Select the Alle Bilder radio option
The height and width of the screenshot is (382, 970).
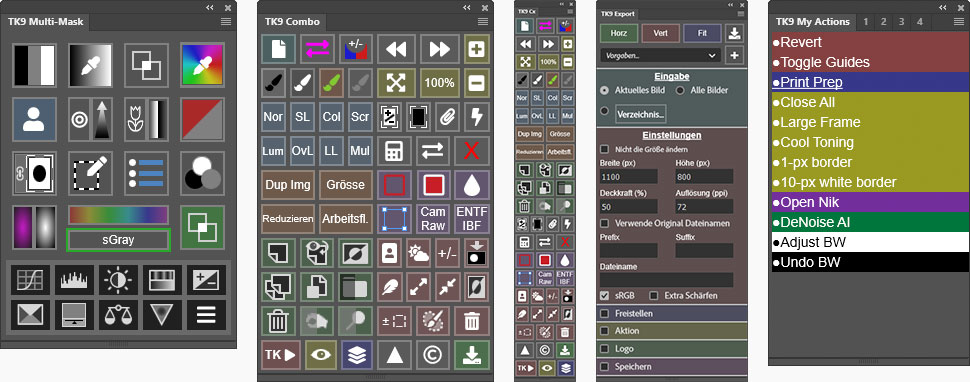point(679,90)
